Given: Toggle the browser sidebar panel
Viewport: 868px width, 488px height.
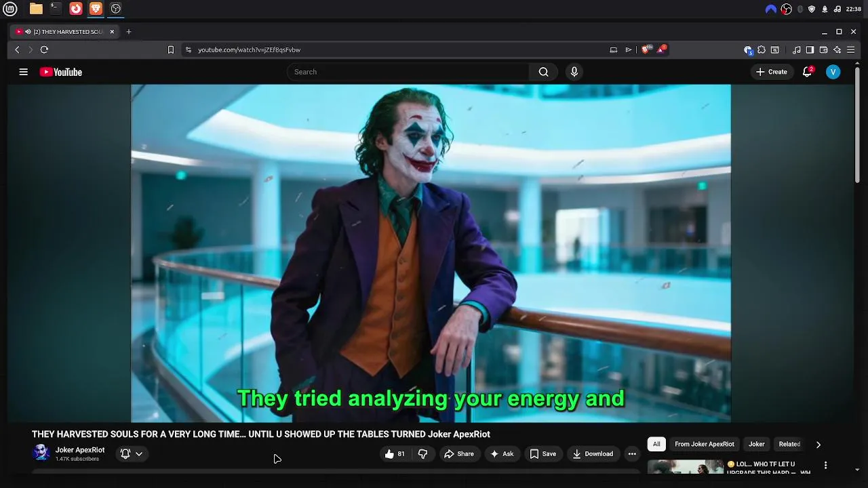Looking at the screenshot, I should (810, 49).
